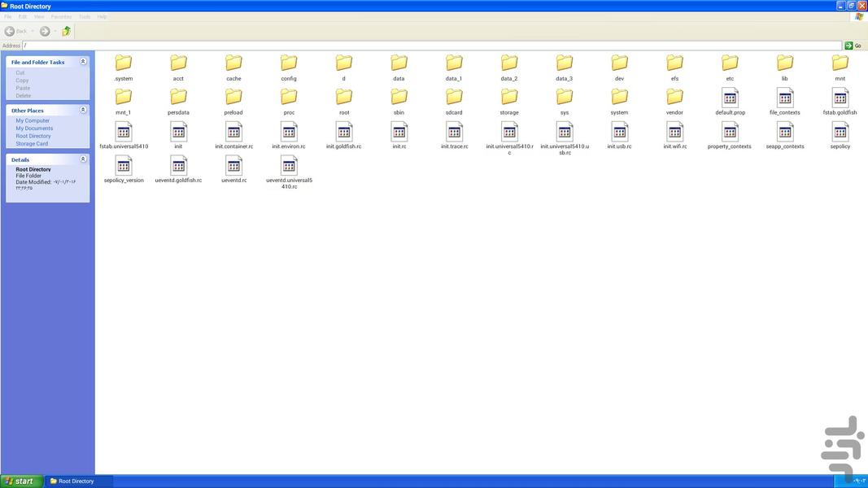Open the Favorites menu
Screen dimensions: 868x488
[x=61, y=16]
